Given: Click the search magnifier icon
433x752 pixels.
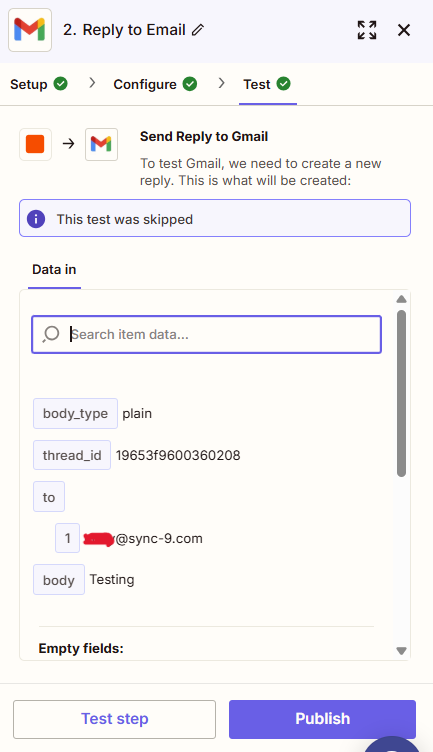Looking at the screenshot, I should point(51,334).
